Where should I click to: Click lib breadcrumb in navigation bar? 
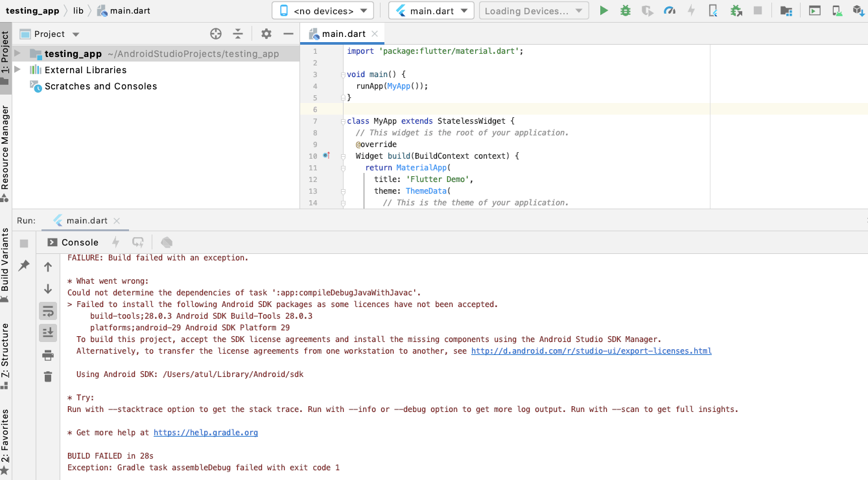(78, 10)
